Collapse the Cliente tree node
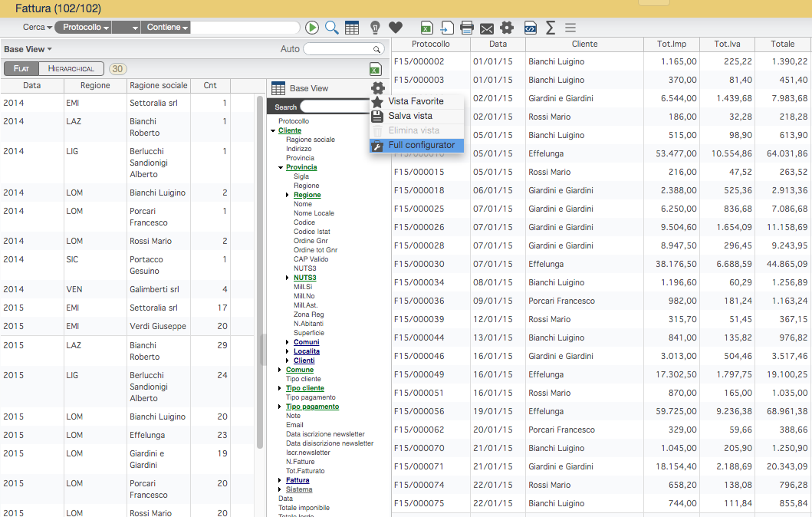This screenshot has width=812, height=517. pos(273,130)
